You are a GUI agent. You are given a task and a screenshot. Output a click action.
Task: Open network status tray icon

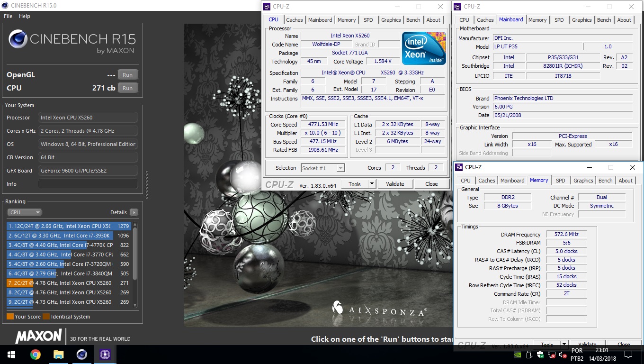(551, 355)
